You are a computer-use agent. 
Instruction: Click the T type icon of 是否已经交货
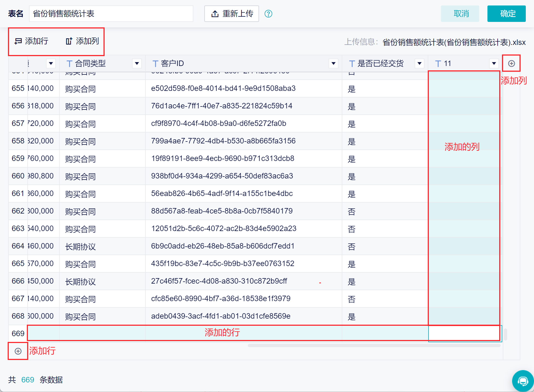pyautogui.click(x=352, y=64)
